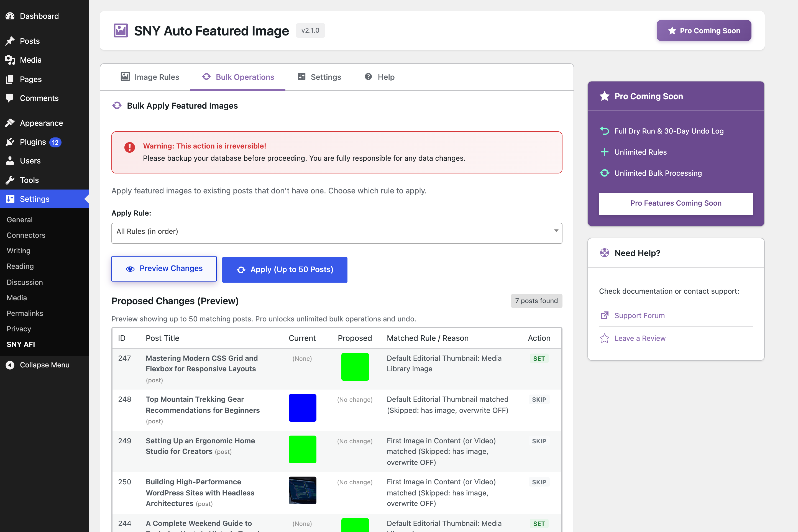
Task: Click the current green thumbnail for post 249
Action: tap(303, 449)
